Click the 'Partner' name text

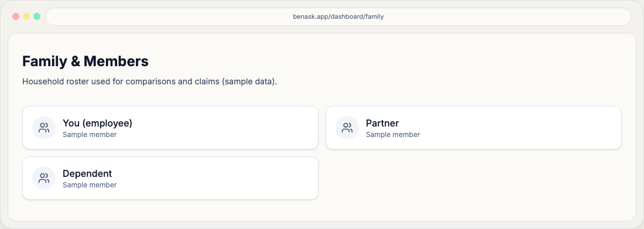tap(382, 124)
